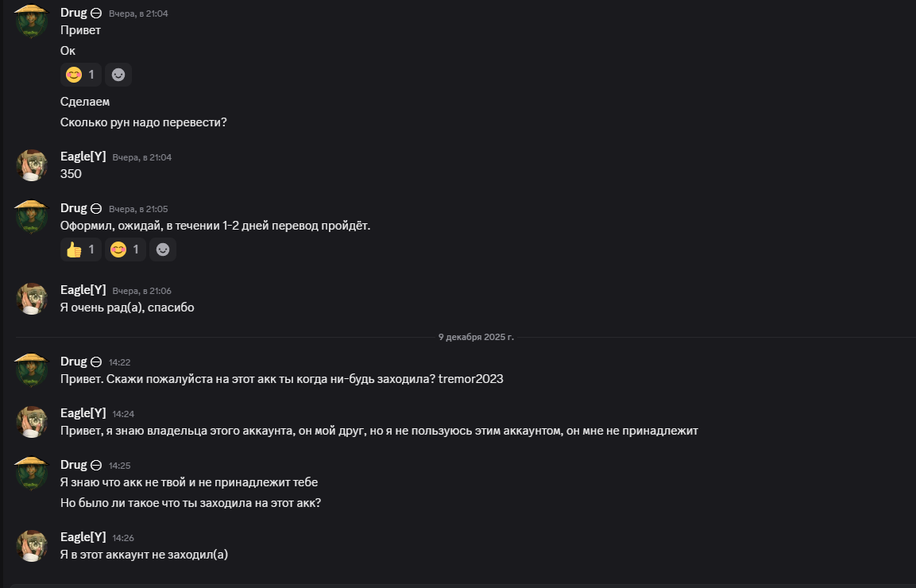Click the 'Вчера, в 21:04' timestamp beside Eagle[Y]
Image resolution: width=916 pixels, height=588 pixels.
point(141,157)
